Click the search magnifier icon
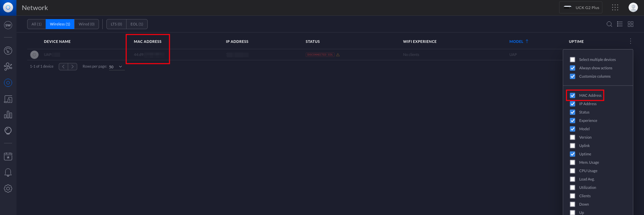The width and height of the screenshot is (644, 215). click(x=609, y=24)
